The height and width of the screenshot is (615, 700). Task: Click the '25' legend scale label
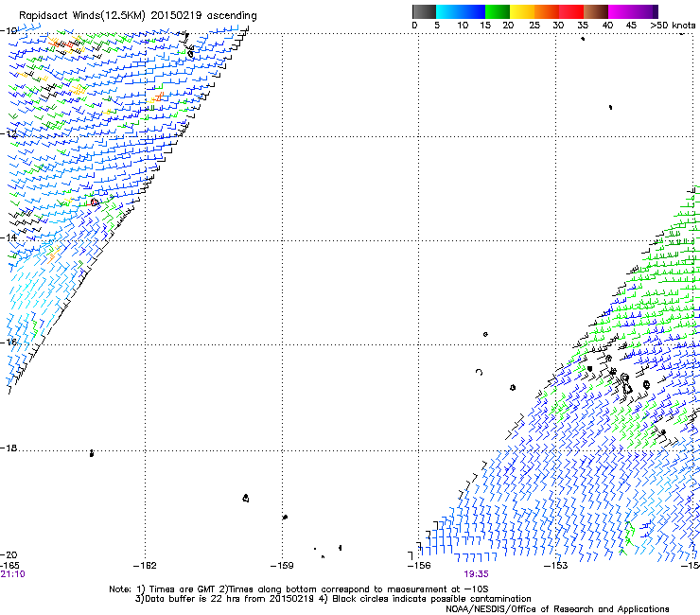tap(534, 26)
